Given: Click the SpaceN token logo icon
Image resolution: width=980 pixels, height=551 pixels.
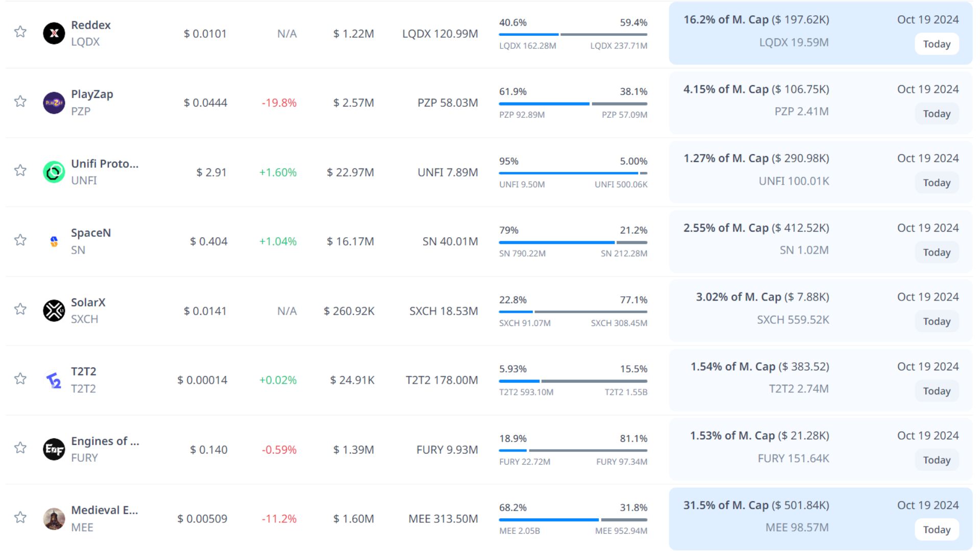Looking at the screenshot, I should click(x=54, y=241).
